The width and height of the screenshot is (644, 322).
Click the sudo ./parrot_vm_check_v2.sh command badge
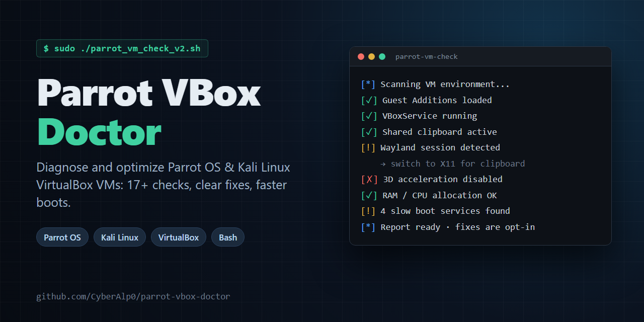122,48
